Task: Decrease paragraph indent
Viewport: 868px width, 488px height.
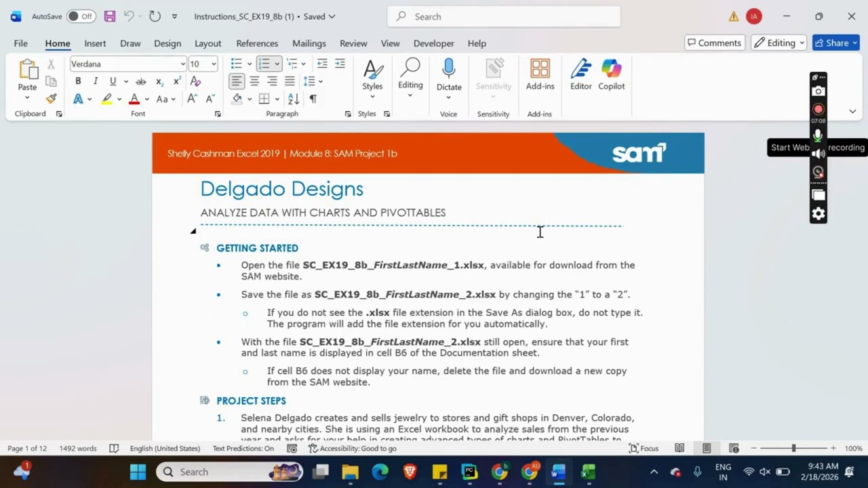Action: (322, 64)
